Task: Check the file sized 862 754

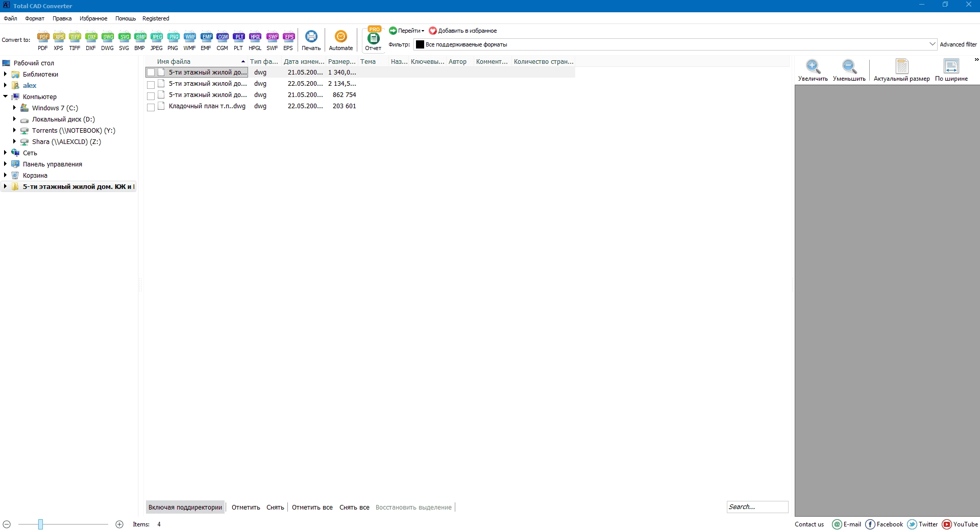Action: tap(151, 95)
